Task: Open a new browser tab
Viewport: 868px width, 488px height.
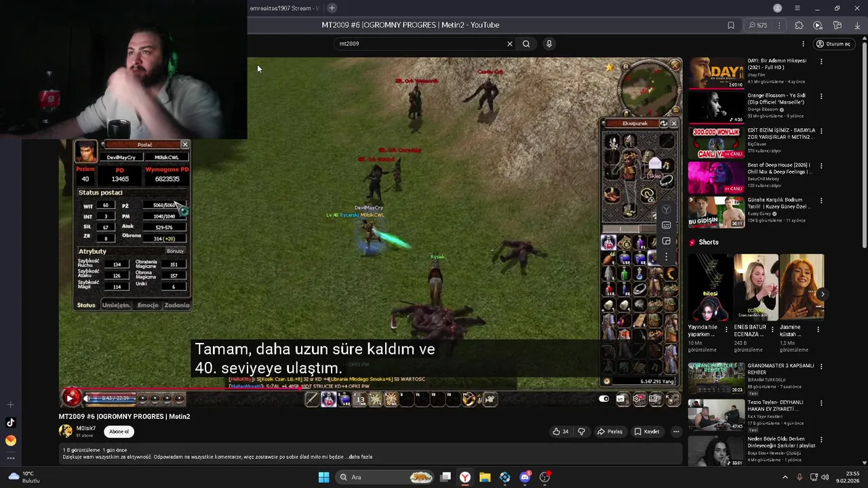Action: [x=332, y=8]
